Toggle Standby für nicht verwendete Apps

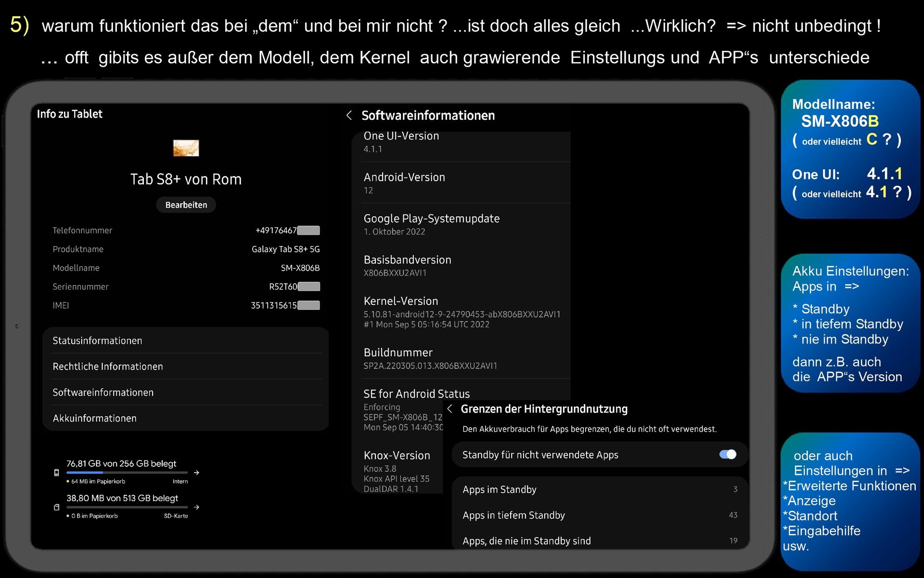pyautogui.click(x=728, y=454)
